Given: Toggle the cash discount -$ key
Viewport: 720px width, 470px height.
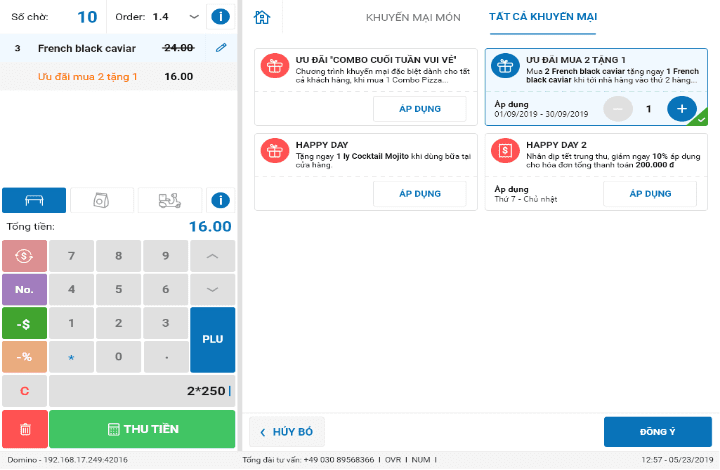Looking at the screenshot, I should 24,323.
